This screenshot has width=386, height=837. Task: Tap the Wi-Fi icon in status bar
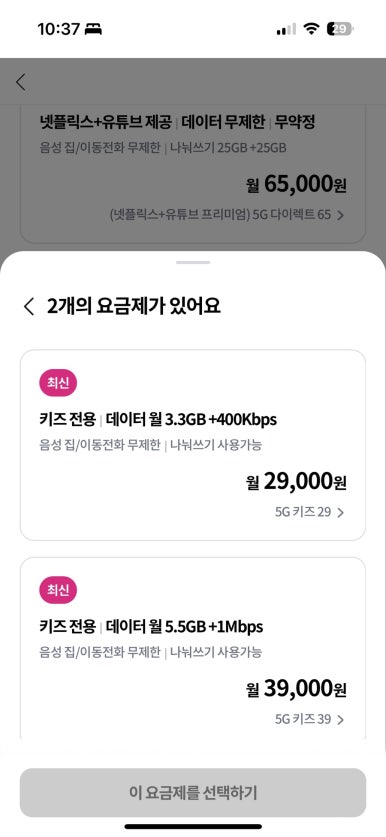pos(311,29)
